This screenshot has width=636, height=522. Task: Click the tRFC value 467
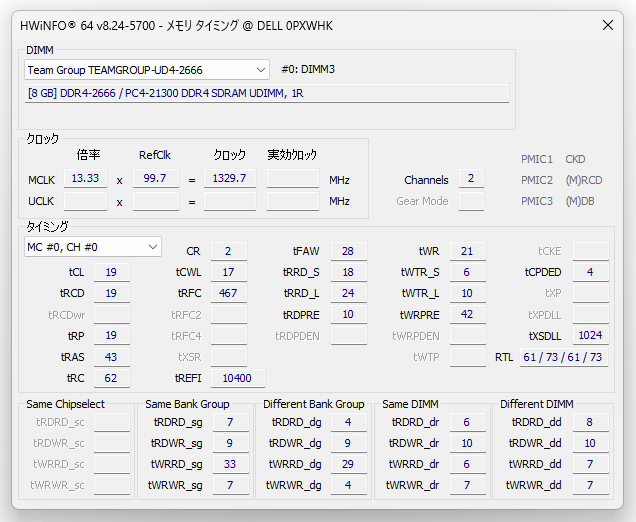coord(229,293)
